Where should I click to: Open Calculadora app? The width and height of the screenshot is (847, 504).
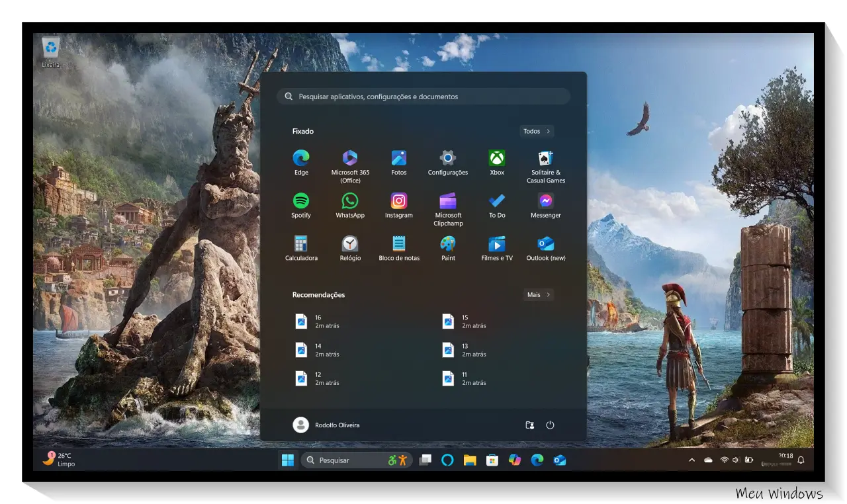pyautogui.click(x=301, y=244)
